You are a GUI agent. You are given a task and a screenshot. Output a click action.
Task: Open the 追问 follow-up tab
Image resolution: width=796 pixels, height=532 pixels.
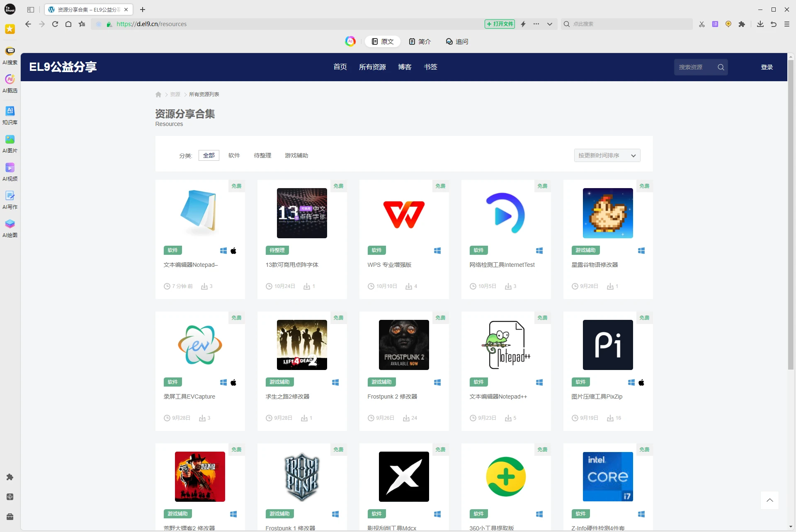[457, 41]
